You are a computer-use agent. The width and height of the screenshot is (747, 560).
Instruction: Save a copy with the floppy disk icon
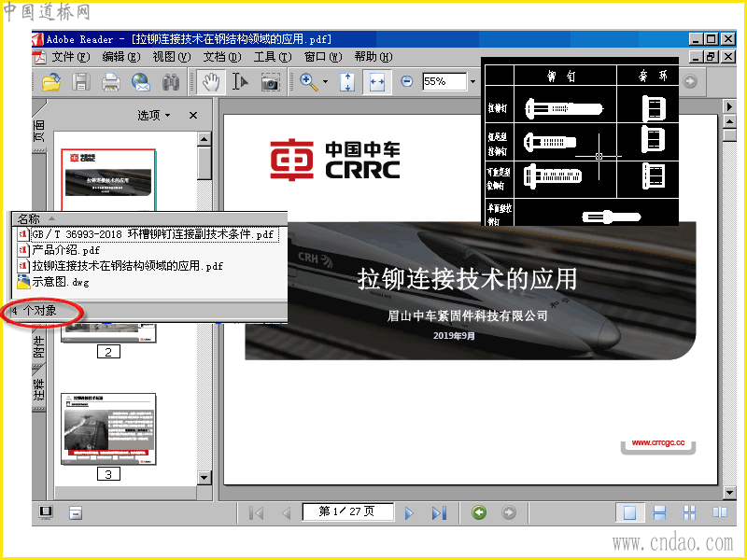[81, 82]
